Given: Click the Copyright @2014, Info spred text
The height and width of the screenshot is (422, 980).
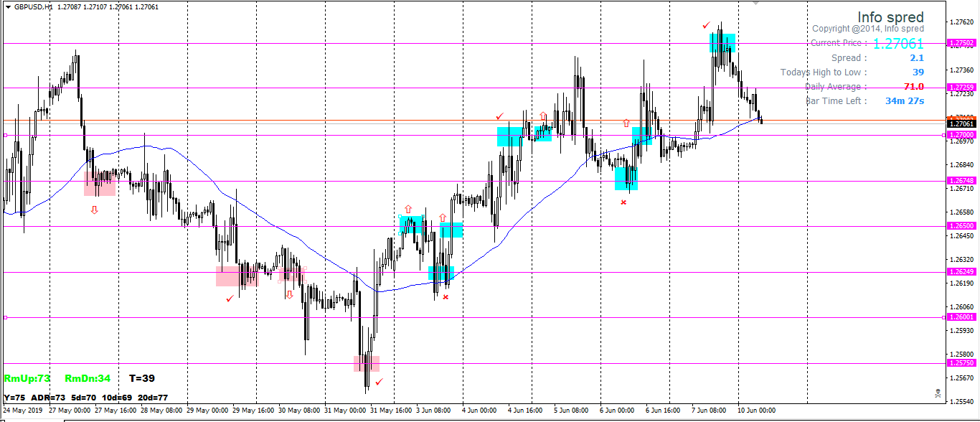Looking at the screenshot, I should pyautogui.click(x=868, y=29).
